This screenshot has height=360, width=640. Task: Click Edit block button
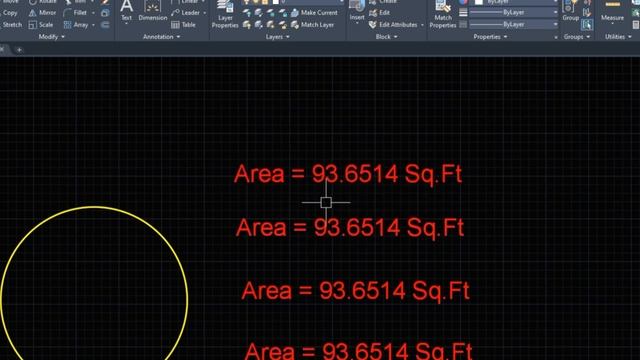379,13
